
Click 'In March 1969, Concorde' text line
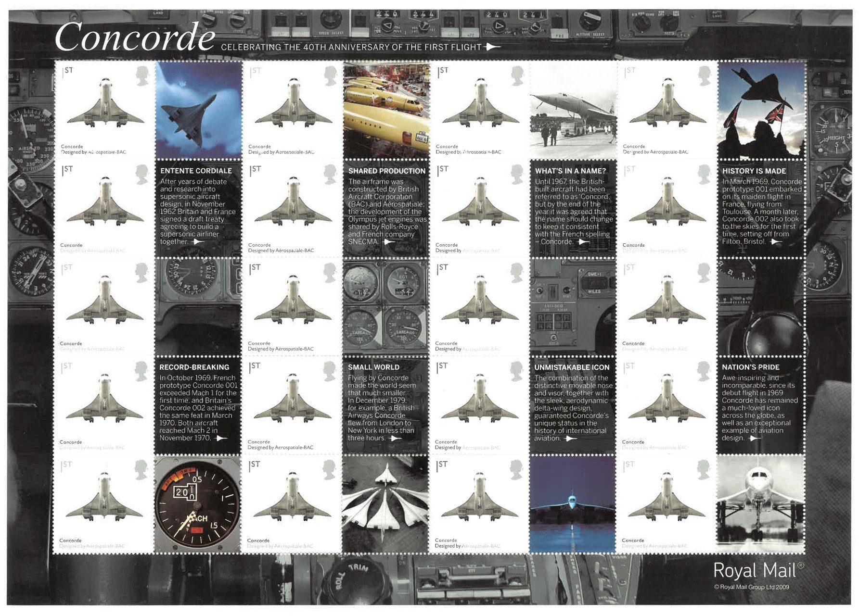pyautogui.click(x=761, y=182)
